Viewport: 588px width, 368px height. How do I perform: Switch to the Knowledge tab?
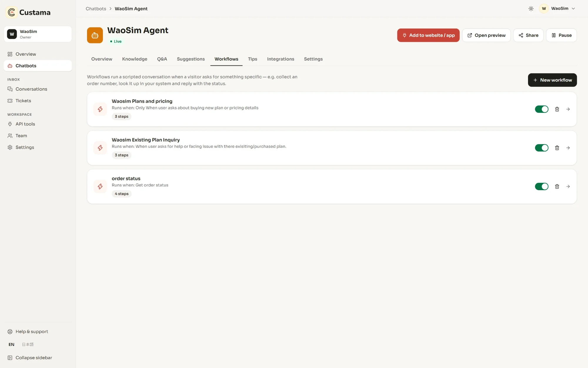click(135, 59)
